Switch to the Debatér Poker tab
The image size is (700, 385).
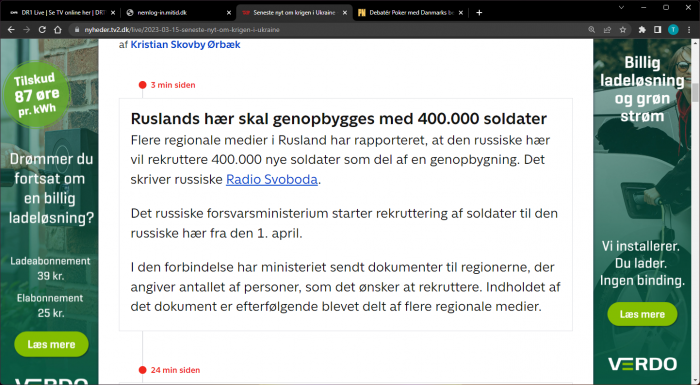tap(410, 13)
